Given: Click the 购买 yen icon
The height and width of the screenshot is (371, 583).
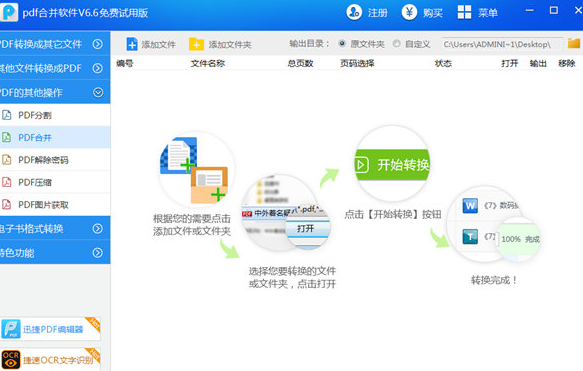Looking at the screenshot, I should pos(409,12).
